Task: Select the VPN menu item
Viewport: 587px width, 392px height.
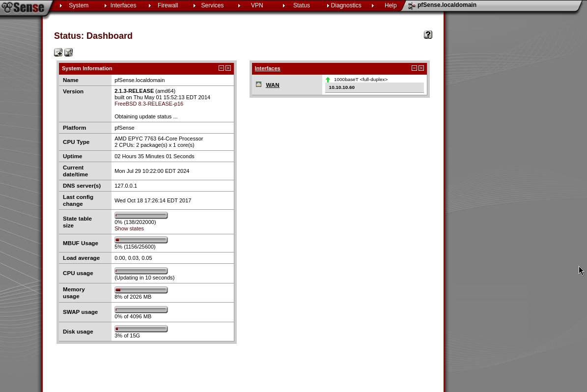Action: 257,5
